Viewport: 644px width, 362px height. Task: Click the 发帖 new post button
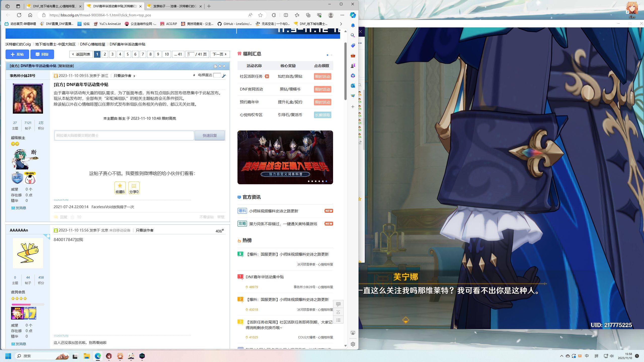pos(17,54)
